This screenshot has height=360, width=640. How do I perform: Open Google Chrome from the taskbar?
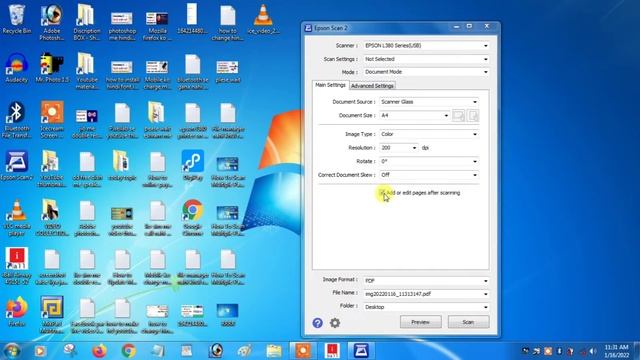click(129, 351)
